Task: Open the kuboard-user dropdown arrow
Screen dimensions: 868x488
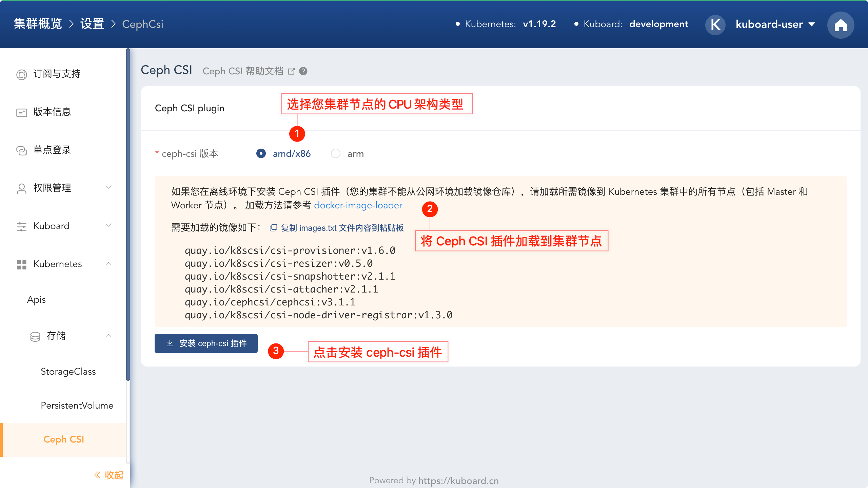Action: coord(812,24)
